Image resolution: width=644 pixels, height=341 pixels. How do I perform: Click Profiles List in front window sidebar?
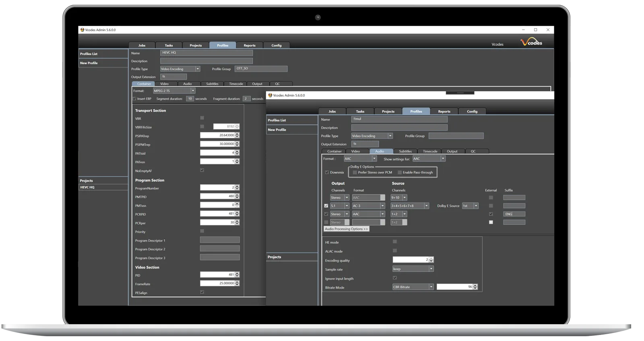[292, 120]
